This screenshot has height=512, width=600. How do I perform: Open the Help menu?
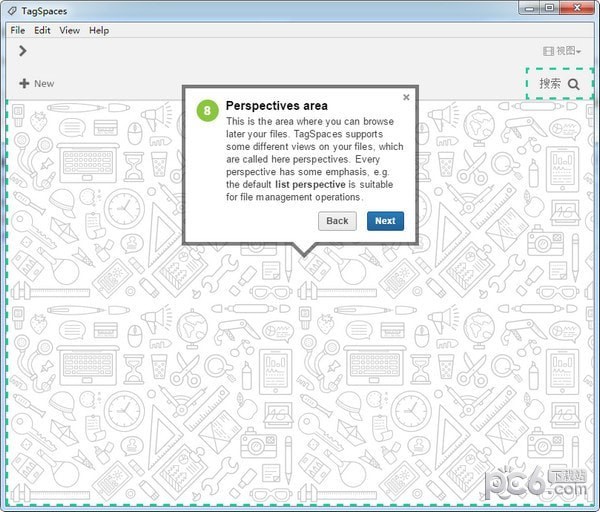click(98, 30)
